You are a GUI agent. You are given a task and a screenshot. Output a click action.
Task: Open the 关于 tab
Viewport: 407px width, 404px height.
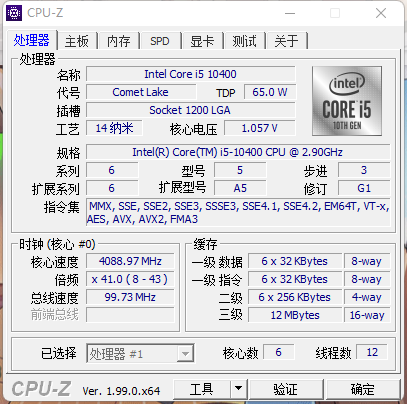tap(286, 41)
